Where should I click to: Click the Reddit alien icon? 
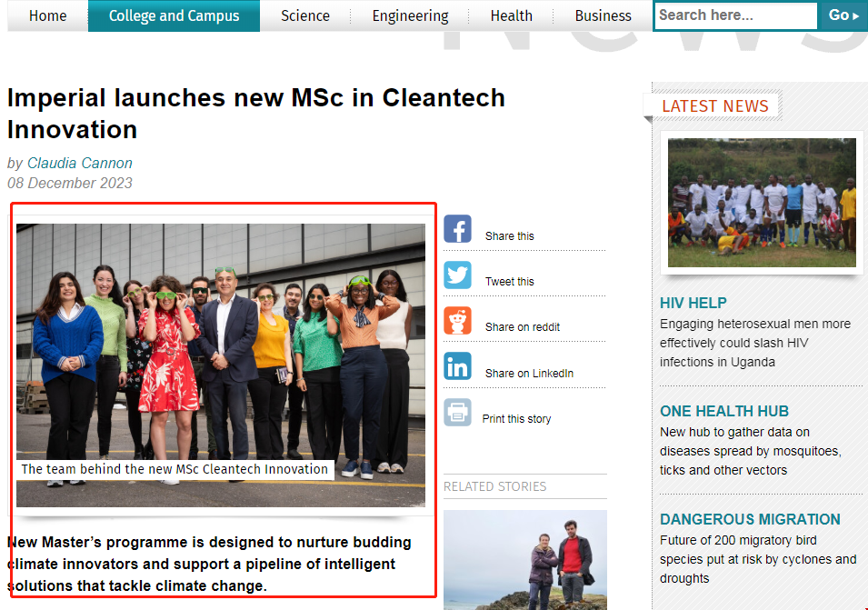(457, 320)
